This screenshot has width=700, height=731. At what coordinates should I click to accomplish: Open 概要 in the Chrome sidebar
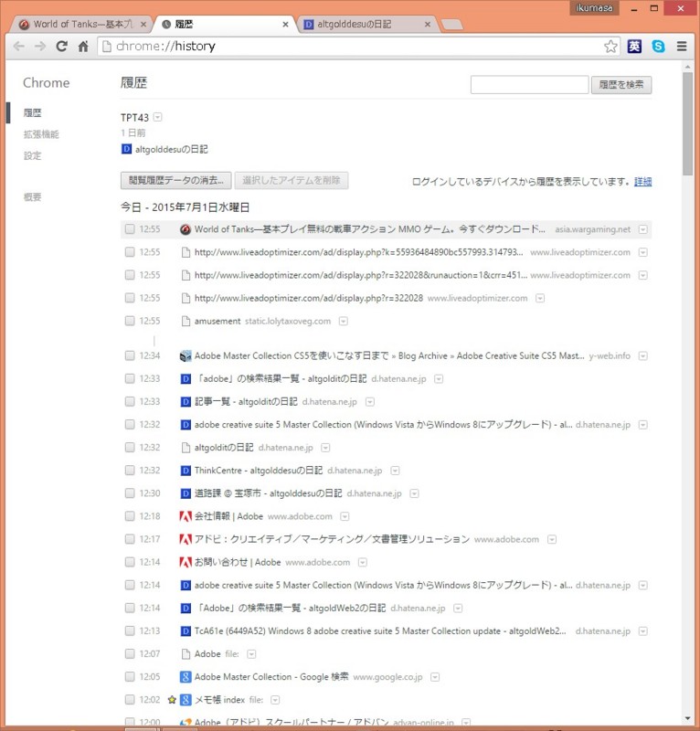point(32,196)
